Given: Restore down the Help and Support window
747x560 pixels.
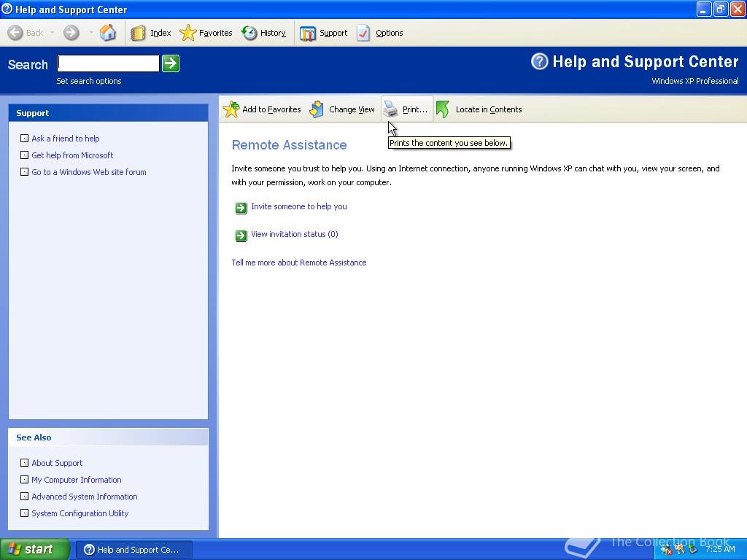Looking at the screenshot, I should click(x=721, y=9).
